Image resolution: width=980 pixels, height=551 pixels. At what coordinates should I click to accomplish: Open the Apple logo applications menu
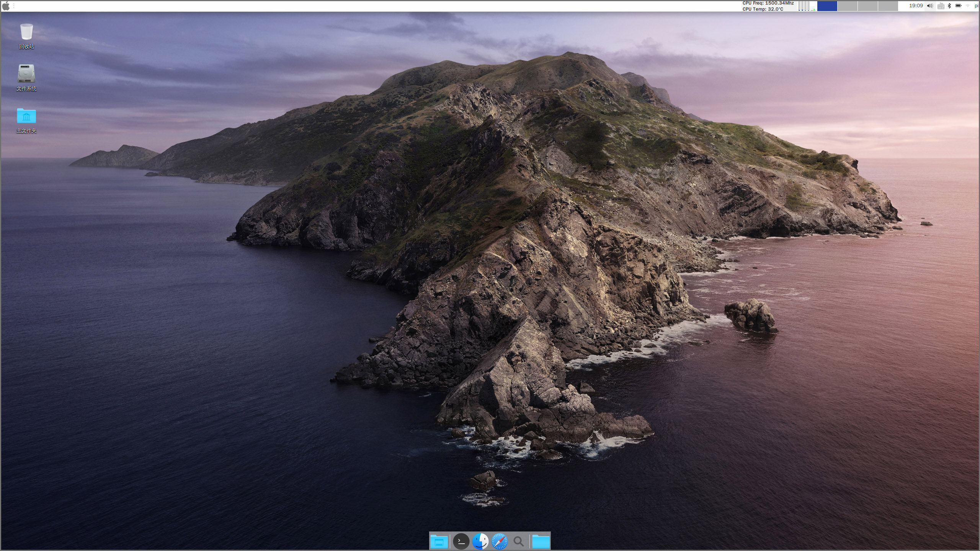point(6,6)
